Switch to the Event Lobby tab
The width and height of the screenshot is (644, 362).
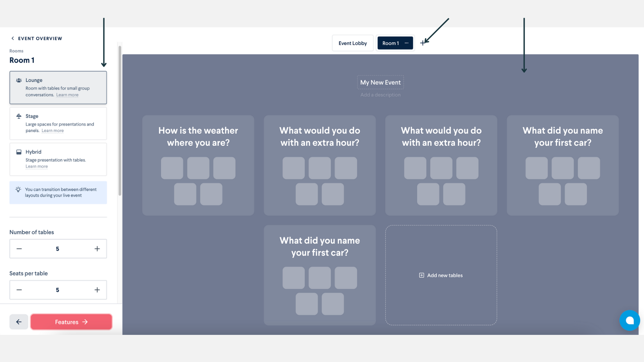[x=353, y=43]
